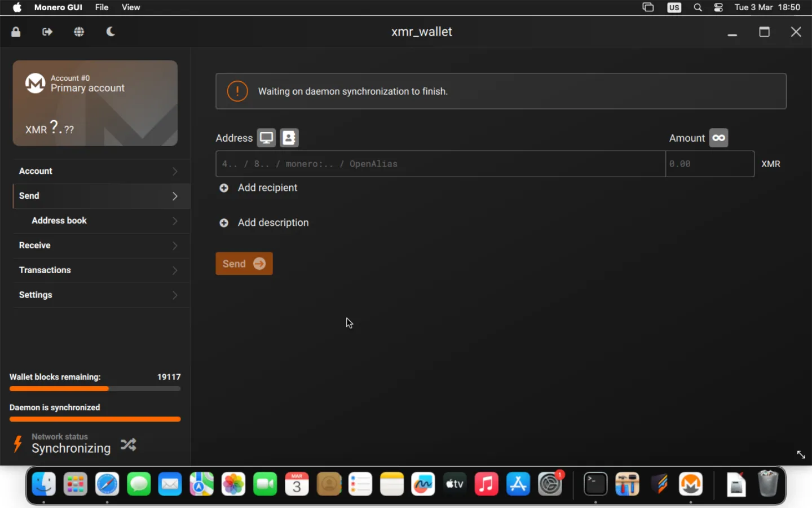812x508 pixels.
Task: Open the Monero GUI menu bar item
Action: point(58,7)
